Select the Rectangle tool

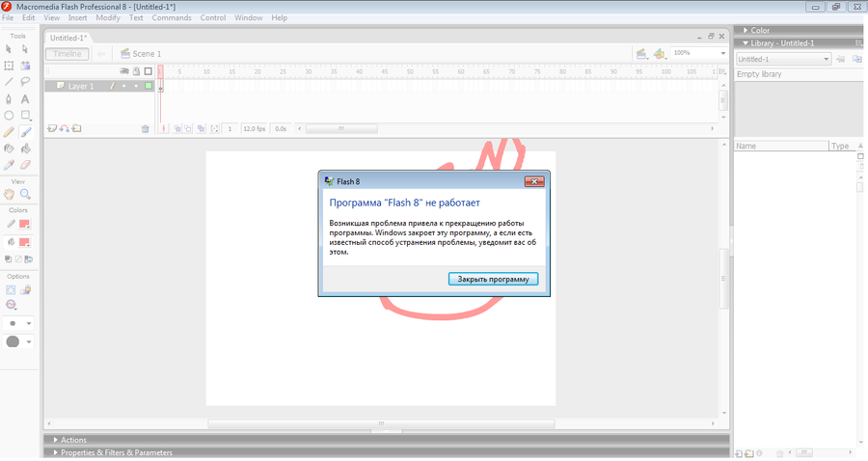click(x=25, y=116)
